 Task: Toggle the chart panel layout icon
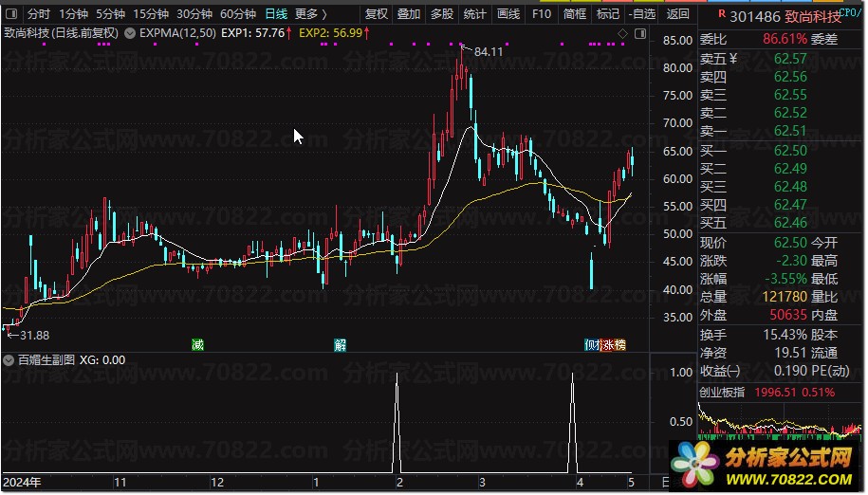coord(640,34)
